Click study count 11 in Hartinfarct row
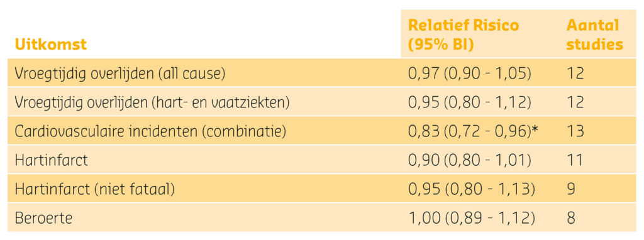The width and height of the screenshot is (644, 240). coord(575,160)
